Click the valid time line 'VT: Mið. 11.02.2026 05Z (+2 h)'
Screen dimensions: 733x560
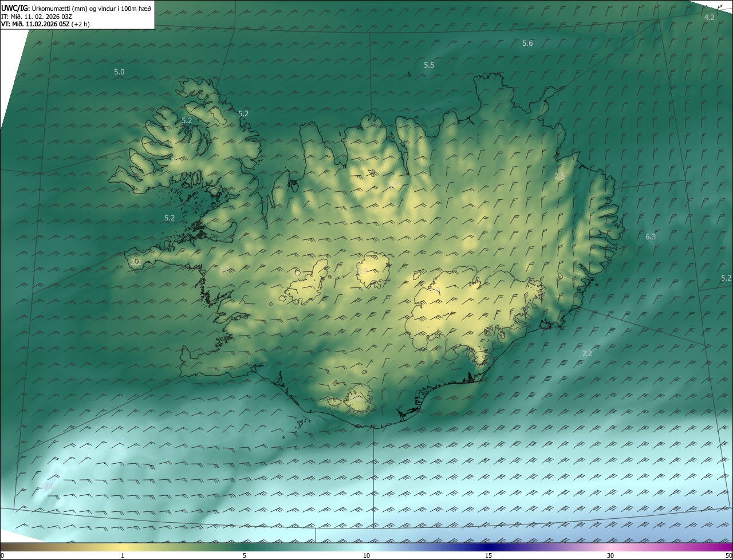[x=45, y=24]
